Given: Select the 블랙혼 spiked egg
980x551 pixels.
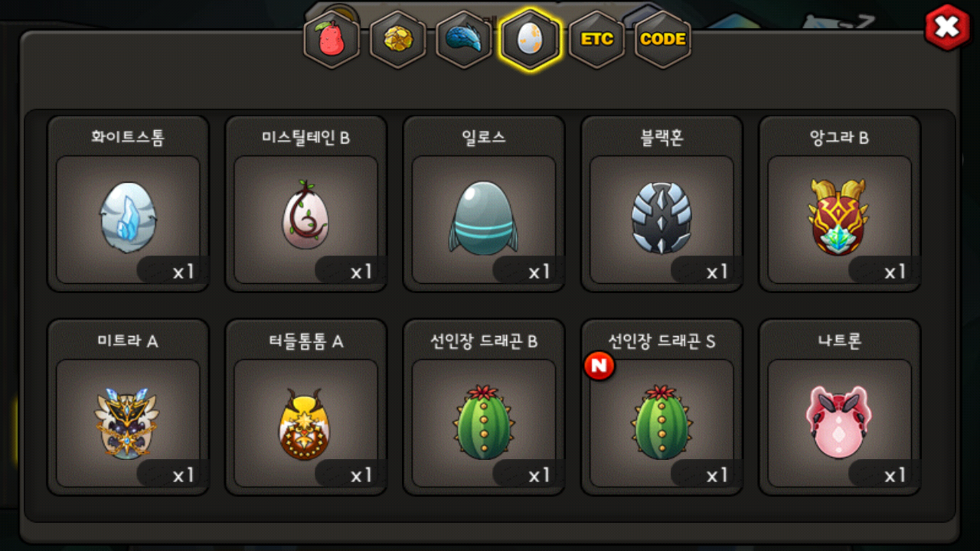Looking at the screenshot, I should tap(661, 217).
